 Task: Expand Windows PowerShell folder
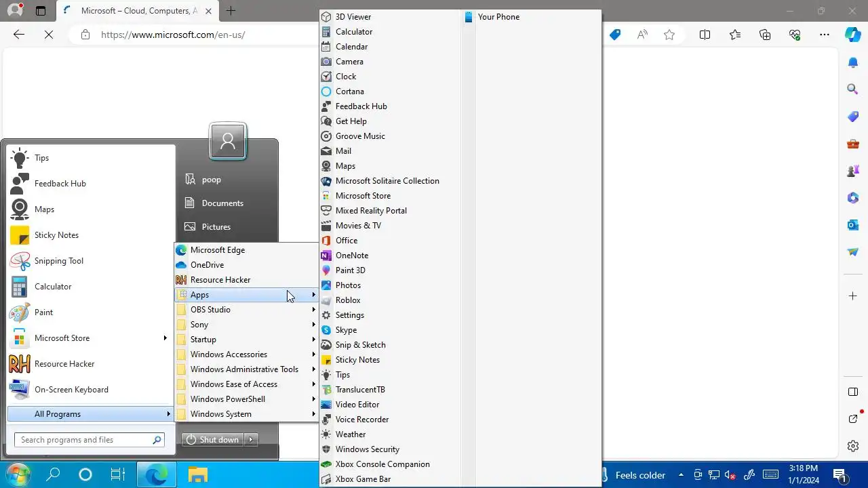pyautogui.click(x=246, y=399)
